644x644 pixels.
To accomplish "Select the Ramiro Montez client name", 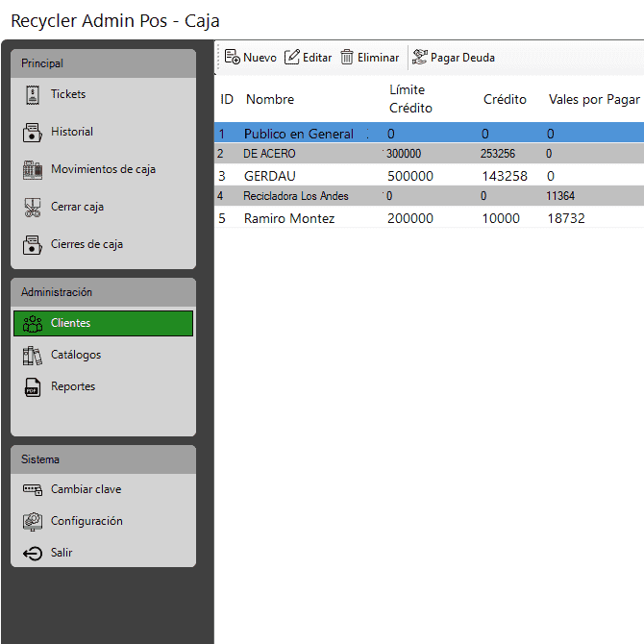I will (x=289, y=218).
